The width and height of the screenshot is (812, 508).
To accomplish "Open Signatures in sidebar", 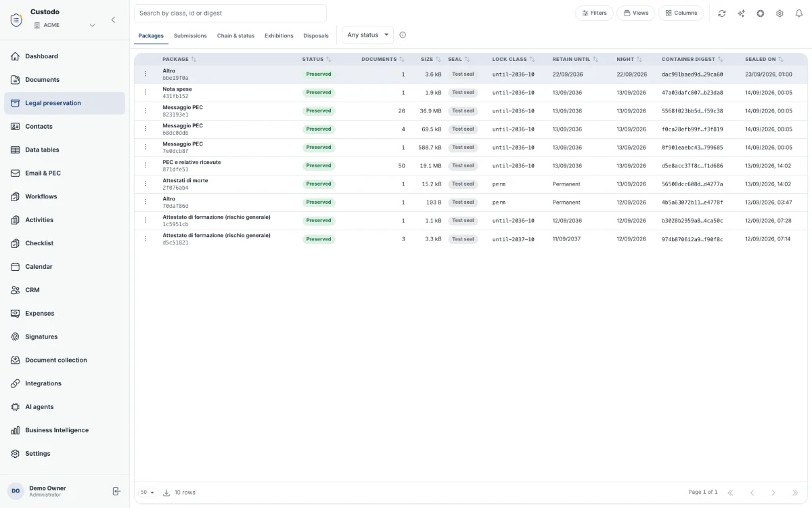I will [64, 337].
